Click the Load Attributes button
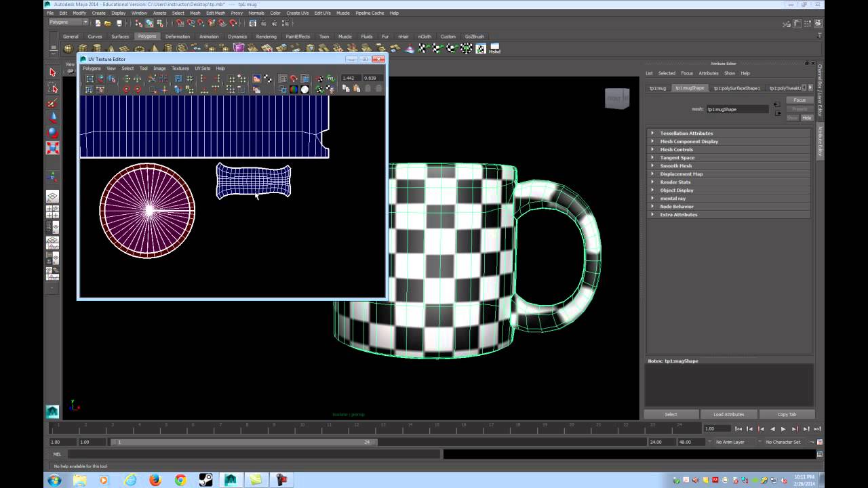Screen dimensions: 868x488 [x=729, y=414]
